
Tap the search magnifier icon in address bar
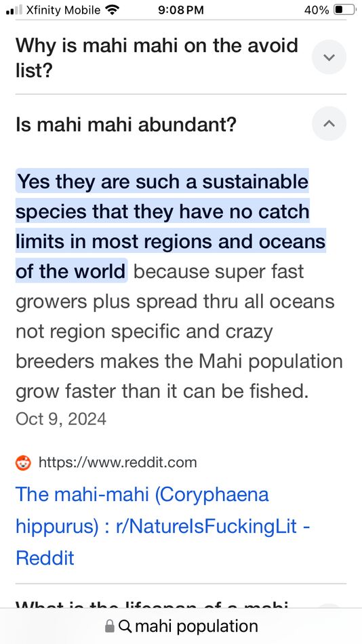tap(125, 626)
